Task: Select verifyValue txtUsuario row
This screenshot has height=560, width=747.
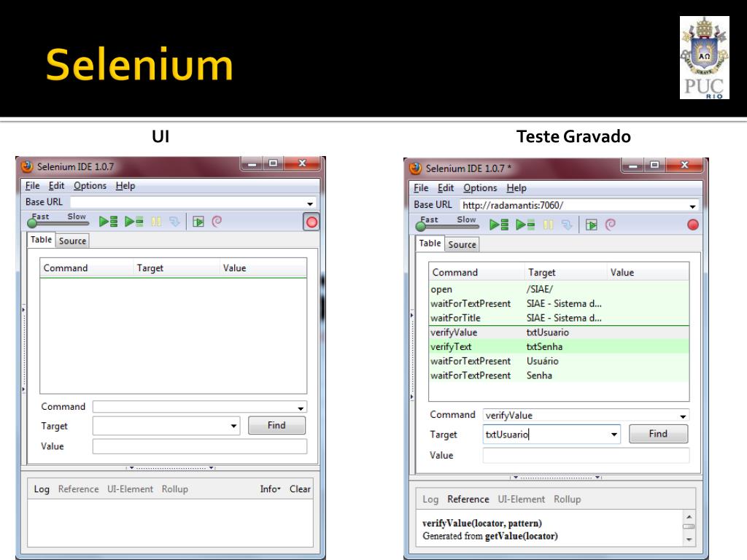Action: tap(559, 332)
